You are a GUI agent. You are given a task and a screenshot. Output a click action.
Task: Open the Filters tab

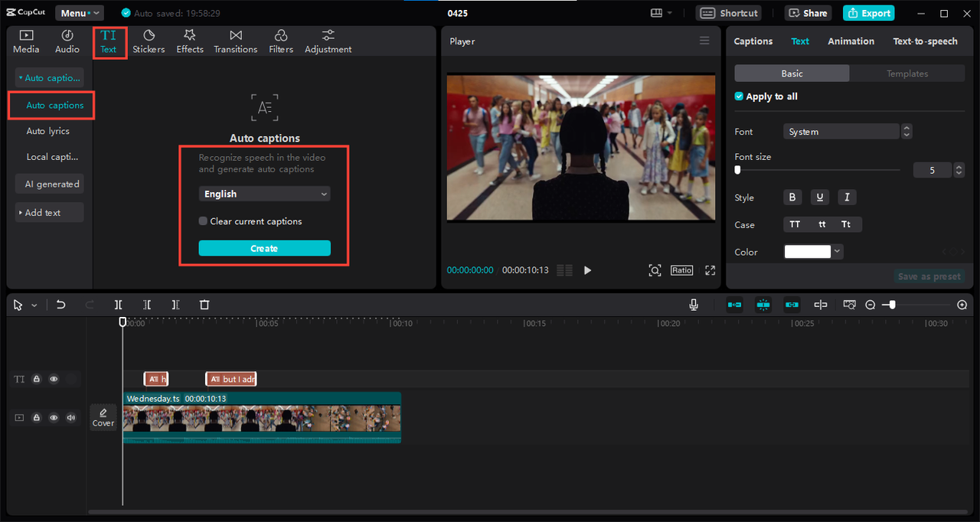[281, 41]
